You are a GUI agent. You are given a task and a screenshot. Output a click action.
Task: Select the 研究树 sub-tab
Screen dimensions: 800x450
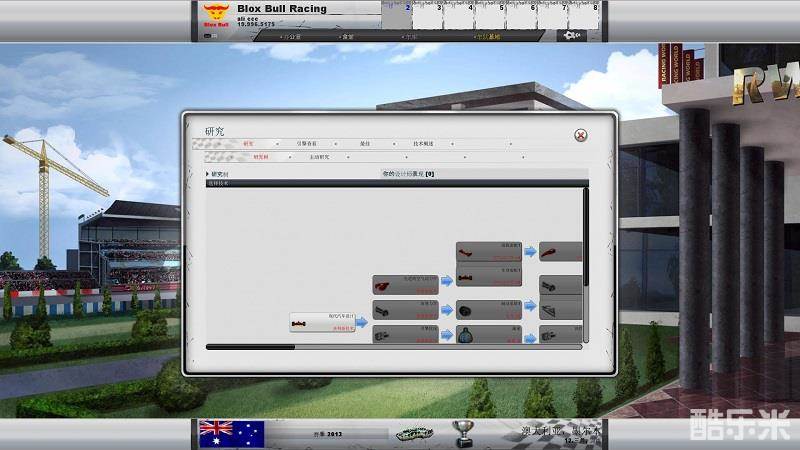click(260, 157)
